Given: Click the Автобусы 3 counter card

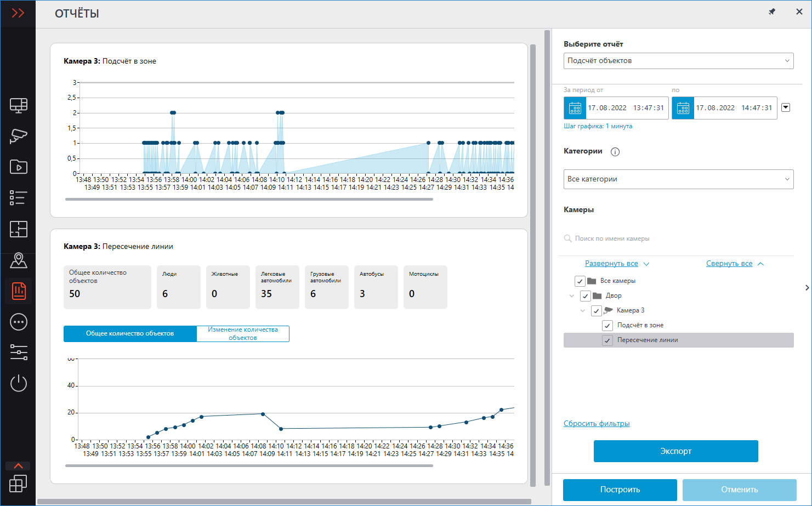Looking at the screenshot, I should [x=376, y=287].
